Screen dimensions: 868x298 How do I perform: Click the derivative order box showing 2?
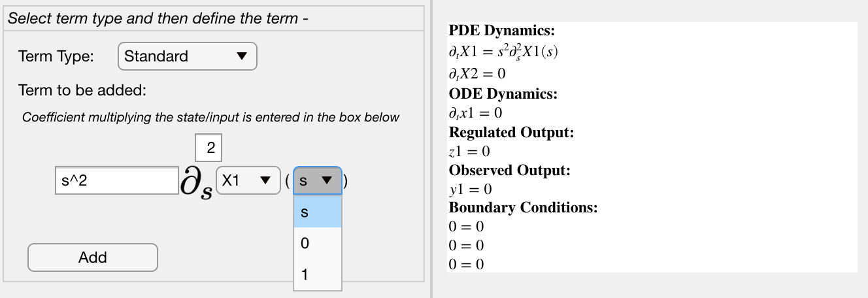209,148
